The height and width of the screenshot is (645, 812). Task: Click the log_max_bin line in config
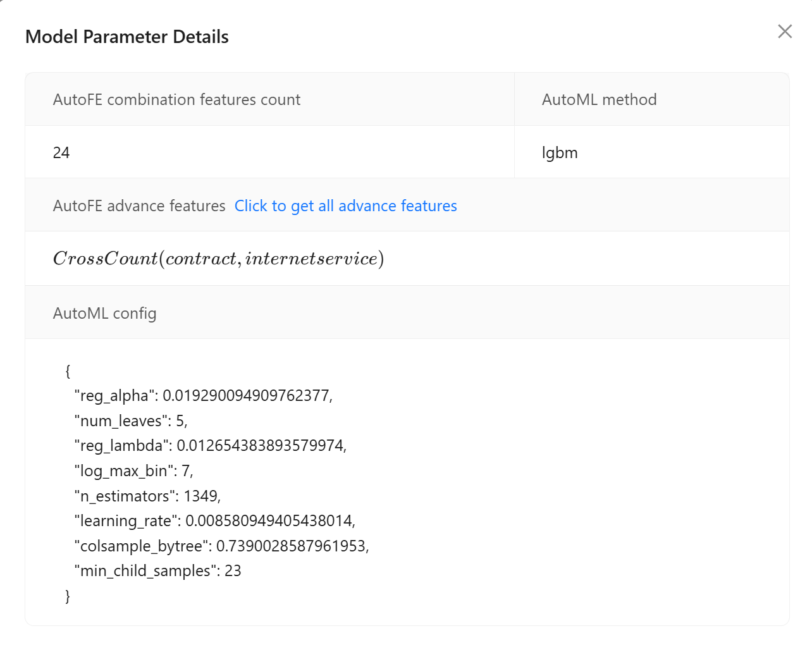point(133,471)
